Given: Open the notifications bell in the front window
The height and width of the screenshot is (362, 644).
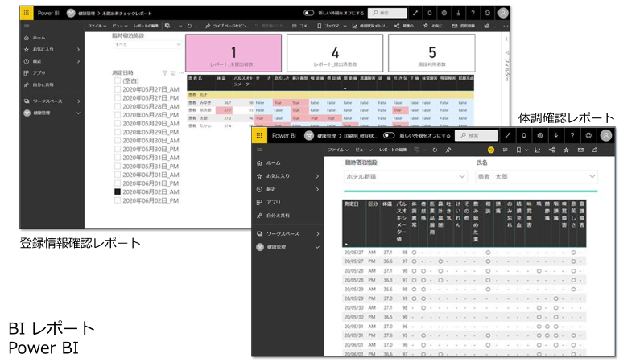Looking at the screenshot, I should coord(524,135).
